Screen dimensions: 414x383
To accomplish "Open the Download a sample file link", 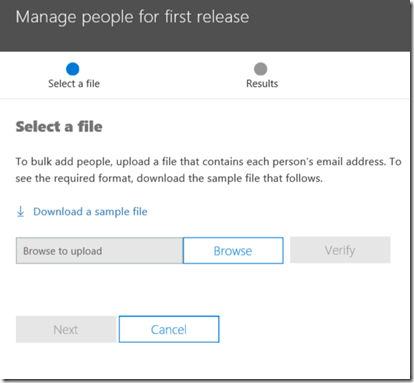I will tap(90, 212).
